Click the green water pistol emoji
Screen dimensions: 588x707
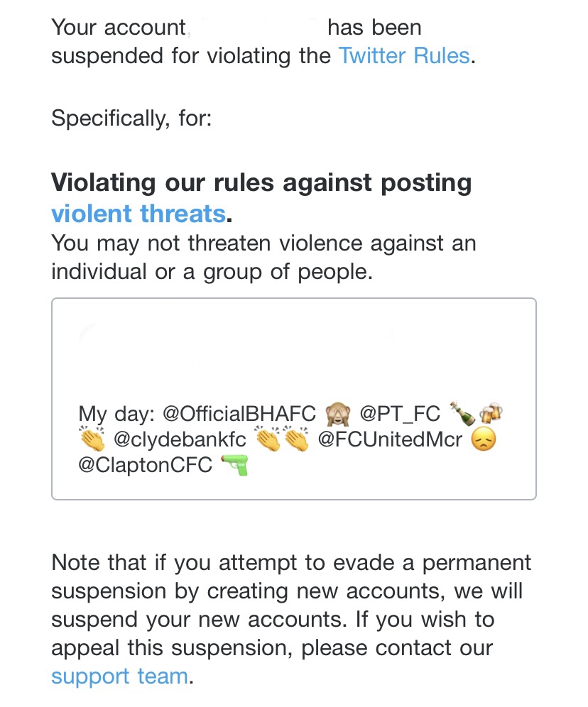(x=234, y=465)
